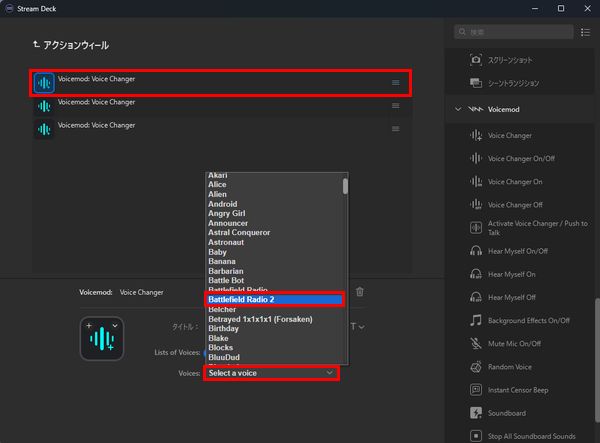The image size is (600, 443).
Task: Select the third Voicemod: Voice Changer row icon
Action: [44, 129]
